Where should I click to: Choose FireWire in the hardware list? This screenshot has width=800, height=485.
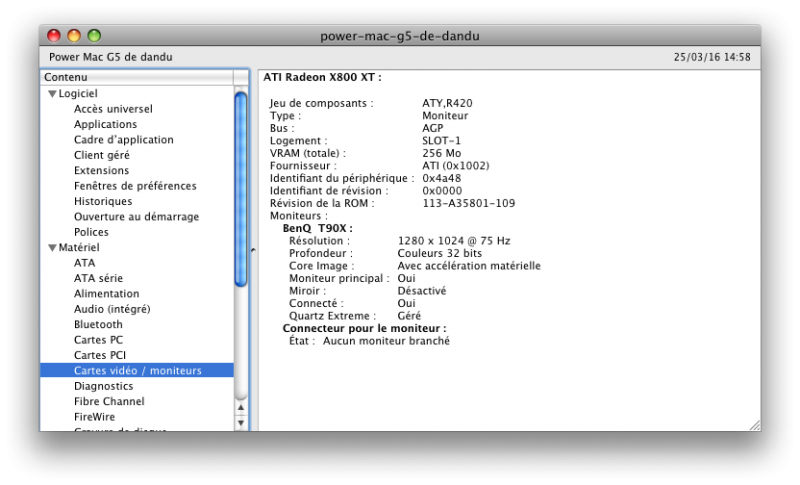point(94,417)
